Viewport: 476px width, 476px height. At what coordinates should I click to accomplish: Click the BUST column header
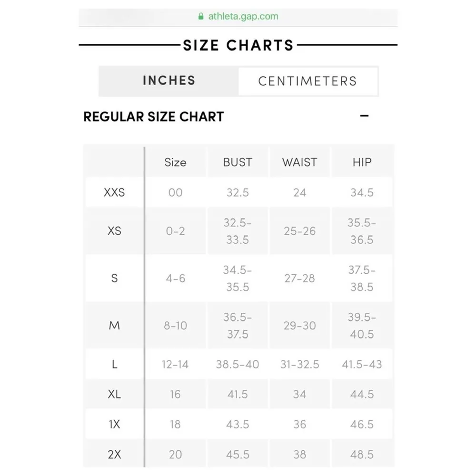[238, 162]
